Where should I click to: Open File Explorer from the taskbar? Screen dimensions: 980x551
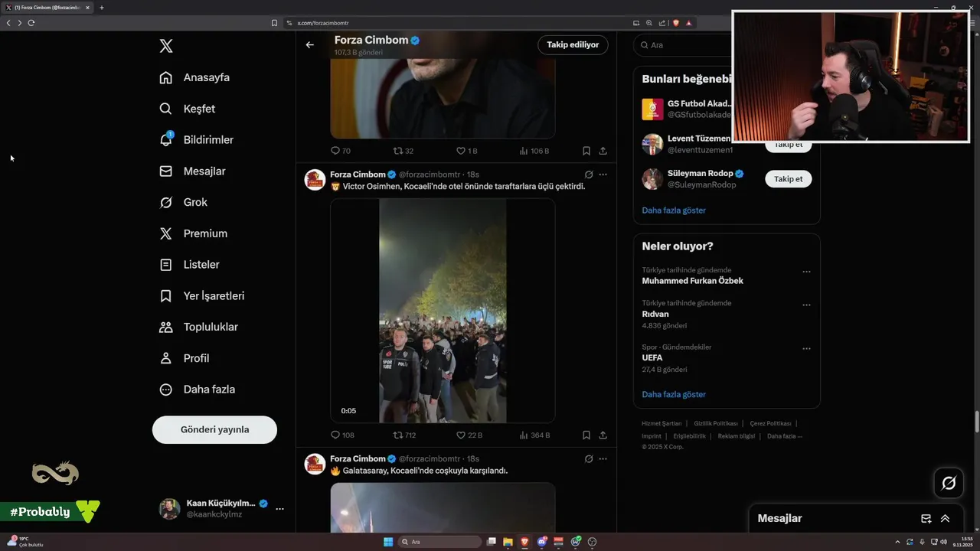pos(508,542)
